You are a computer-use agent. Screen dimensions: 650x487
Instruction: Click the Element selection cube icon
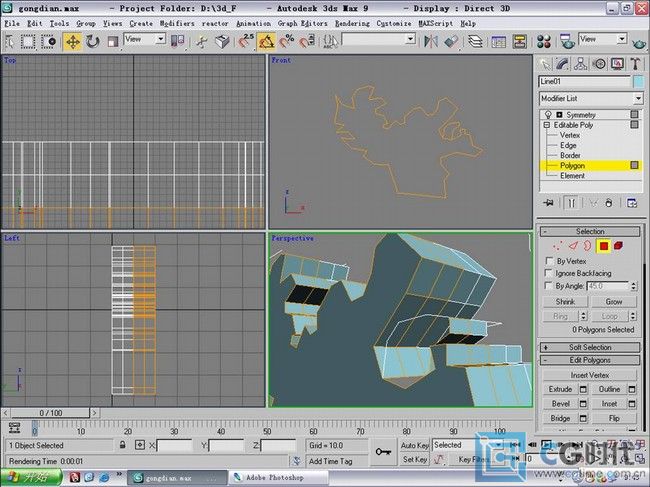[x=618, y=246]
